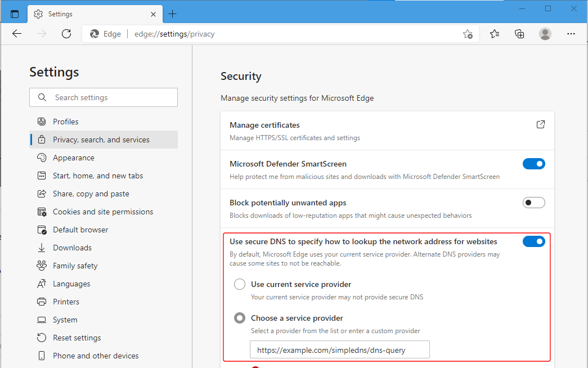588x368 pixels.
Task: Click the Search settings field
Action: point(104,97)
